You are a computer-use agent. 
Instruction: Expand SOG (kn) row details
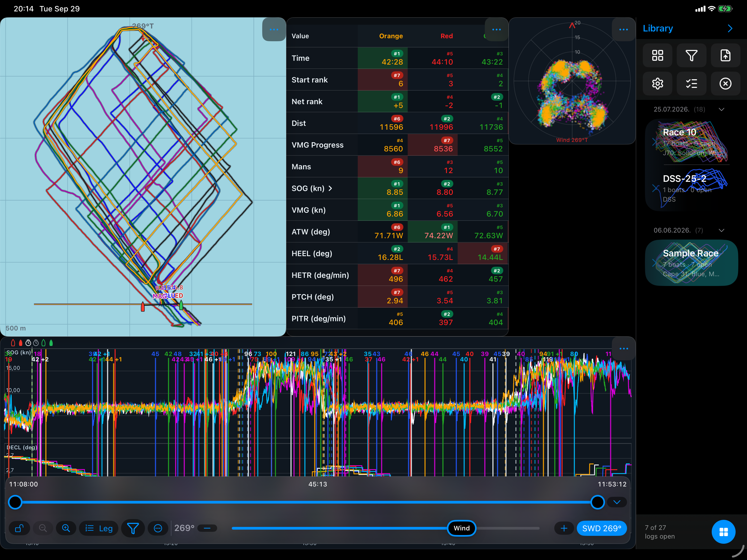(330, 188)
